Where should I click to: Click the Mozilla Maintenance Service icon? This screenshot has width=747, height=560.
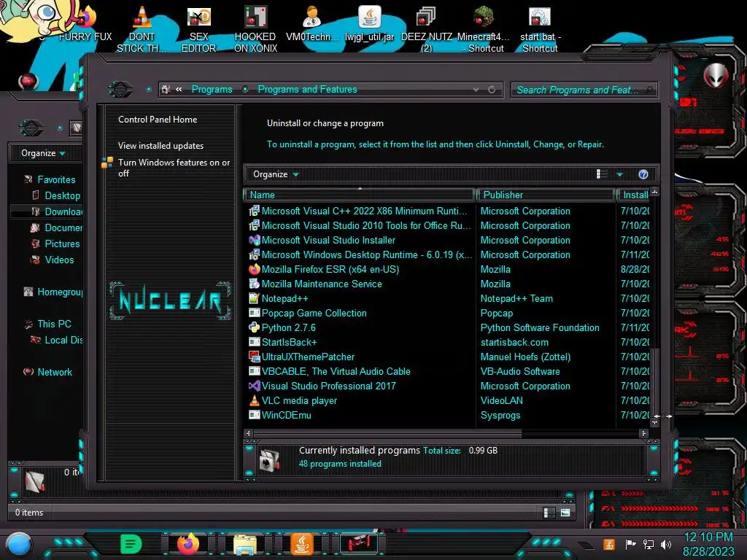pyautogui.click(x=255, y=284)
